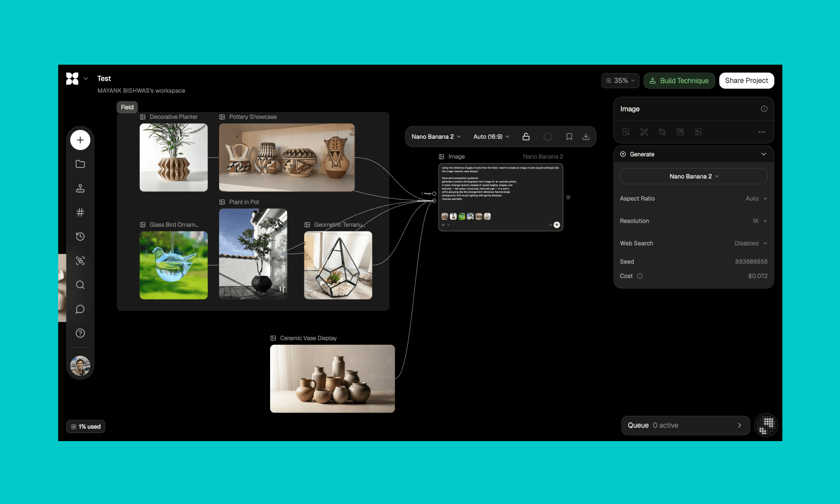Click the info icon in Image panel header

(x=764, y=109)
